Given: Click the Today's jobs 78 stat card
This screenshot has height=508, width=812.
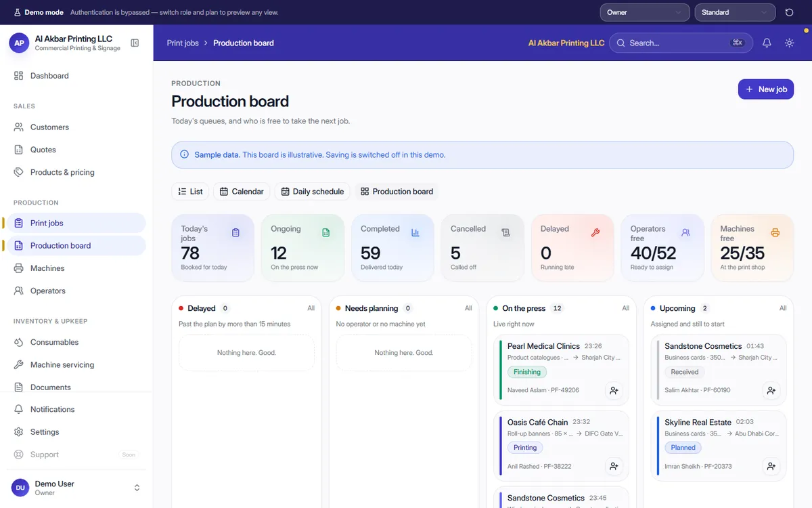Looking at the screenshot, I should pyautogui.click(x=213, y=248).
